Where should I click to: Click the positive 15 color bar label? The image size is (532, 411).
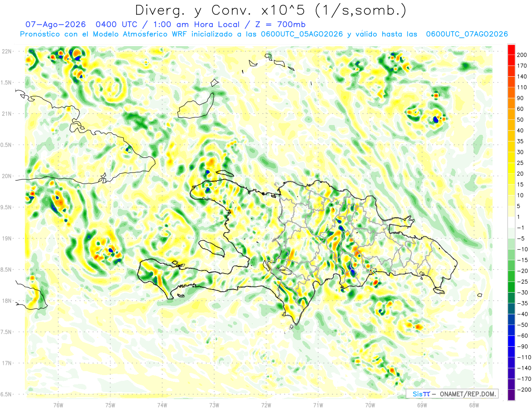click(521, 184)
